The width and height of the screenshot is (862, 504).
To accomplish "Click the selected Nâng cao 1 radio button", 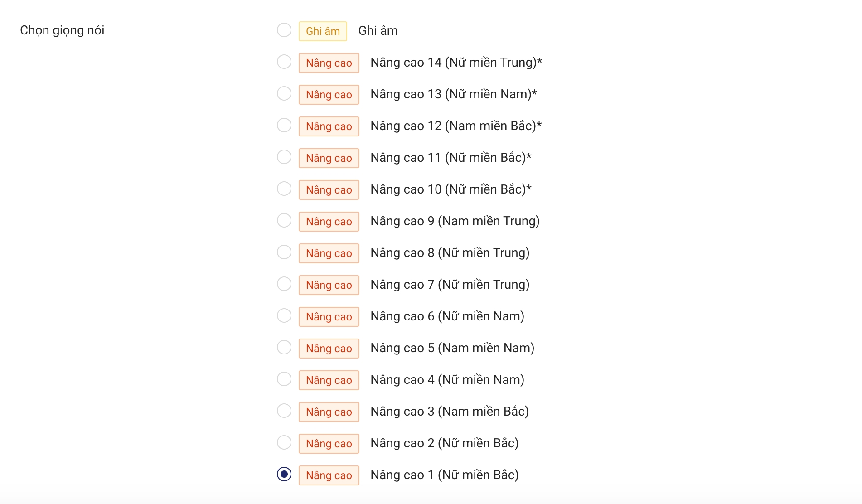I will pyautogui.click(x=284, y=475).
